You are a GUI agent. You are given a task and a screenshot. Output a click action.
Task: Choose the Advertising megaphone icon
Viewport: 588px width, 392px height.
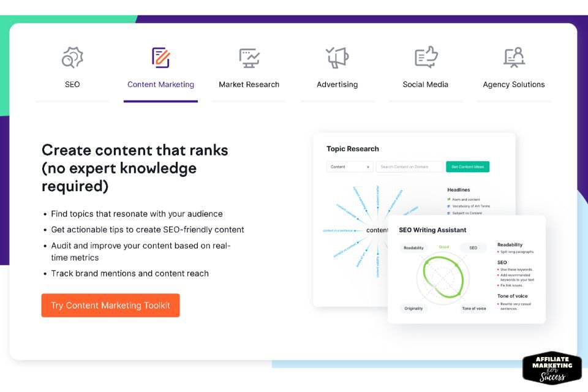click(337, 58)
